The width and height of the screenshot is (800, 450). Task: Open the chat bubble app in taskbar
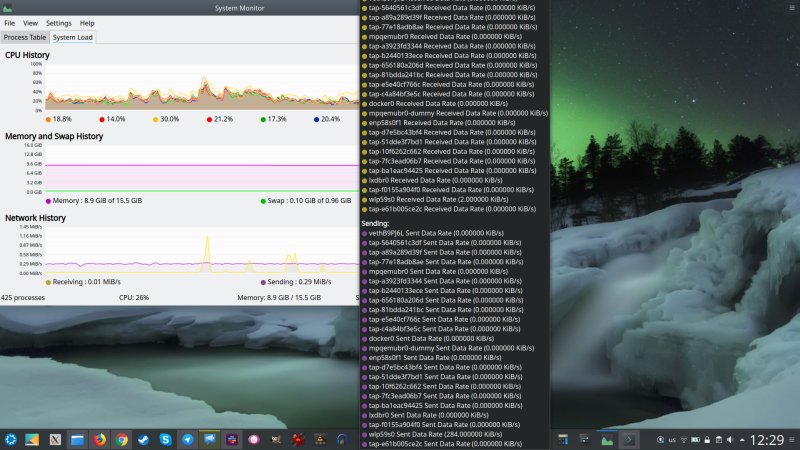click(x=210, y=439)
